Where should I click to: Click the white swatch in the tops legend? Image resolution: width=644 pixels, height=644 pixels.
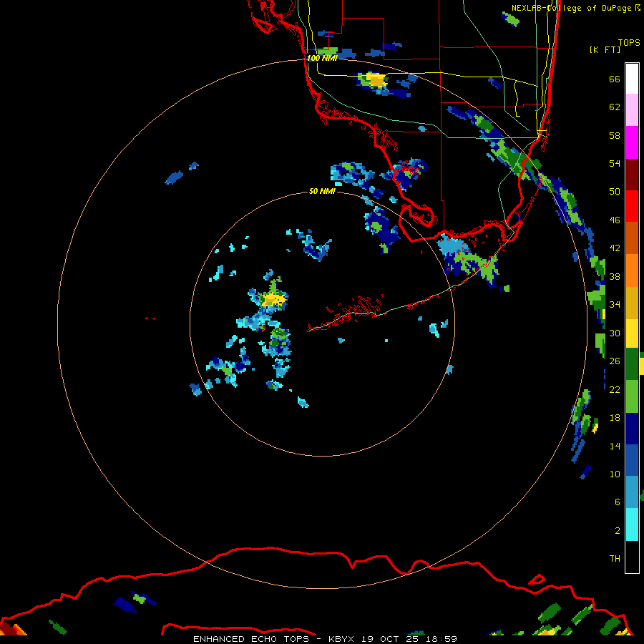tap(632, 79)
